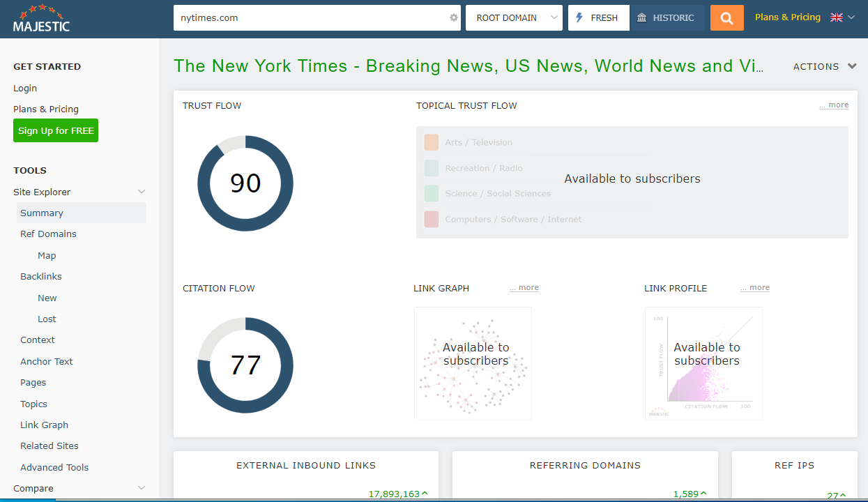
Task: Open Backlinks in the sidebar
Action: 40,276
